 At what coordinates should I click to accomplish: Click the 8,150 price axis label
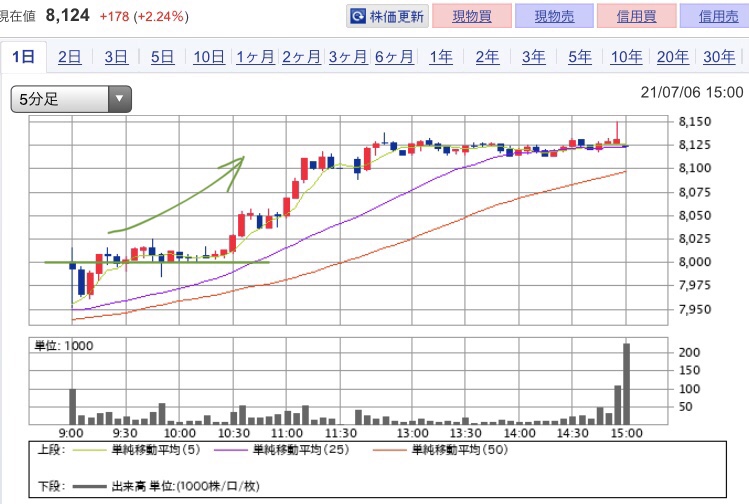click(x=695, y=121)
